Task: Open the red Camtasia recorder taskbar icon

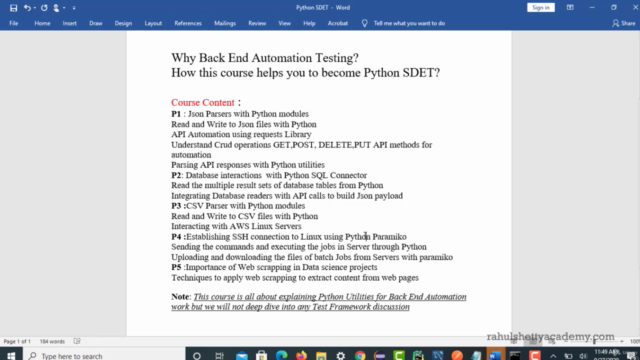Action: (535, 356)
